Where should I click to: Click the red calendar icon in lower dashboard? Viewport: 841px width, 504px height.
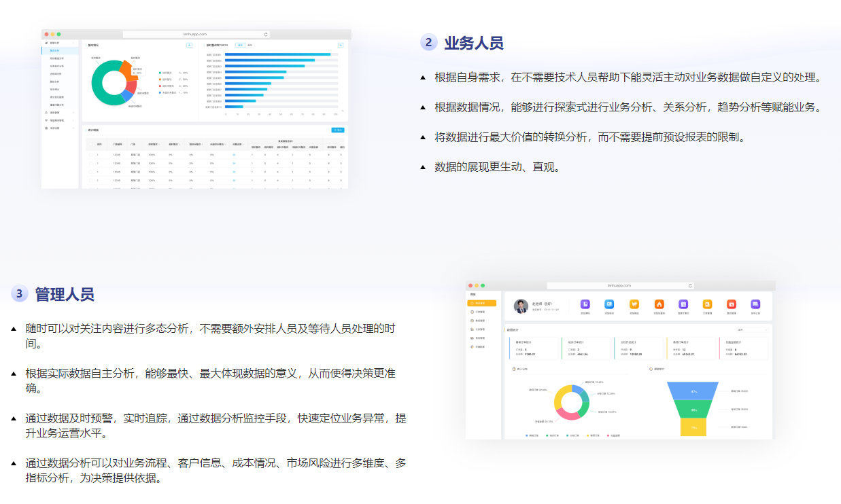732,304
